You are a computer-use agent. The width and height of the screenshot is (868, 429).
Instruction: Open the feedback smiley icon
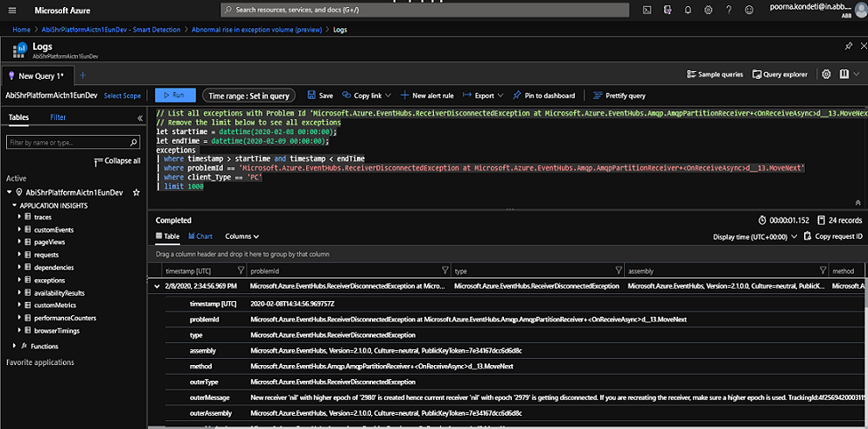[749, 10]
